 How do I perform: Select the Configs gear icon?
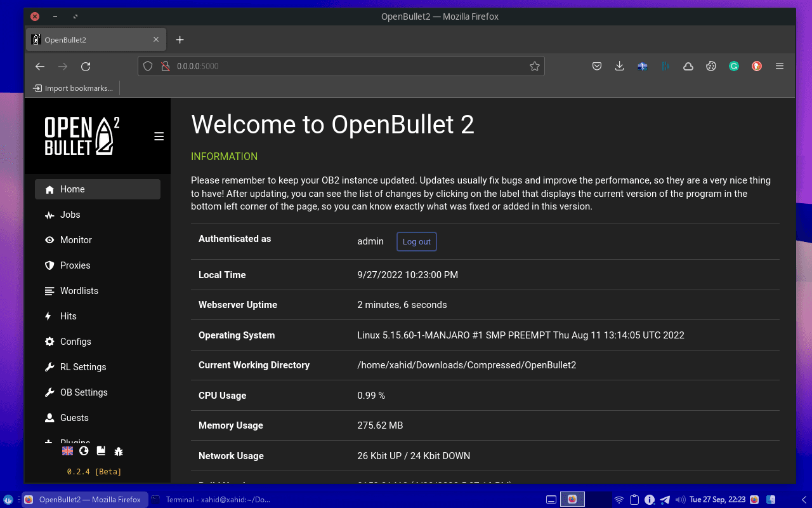tap(49, 342)
